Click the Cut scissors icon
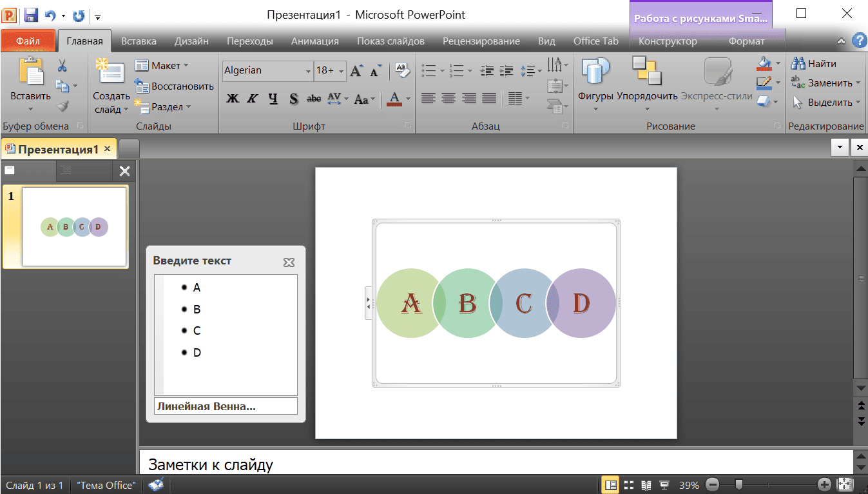The height and width of the screenshot is (494, 868). 63,66
